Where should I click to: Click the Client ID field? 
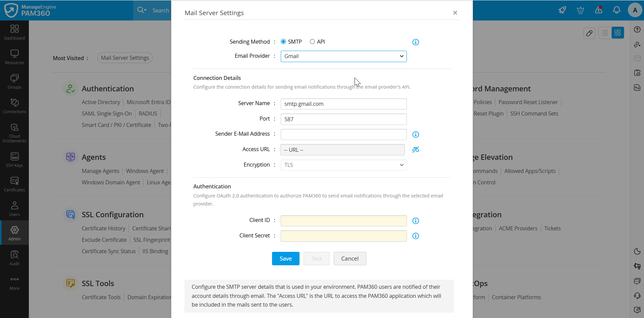coord(343,221)
